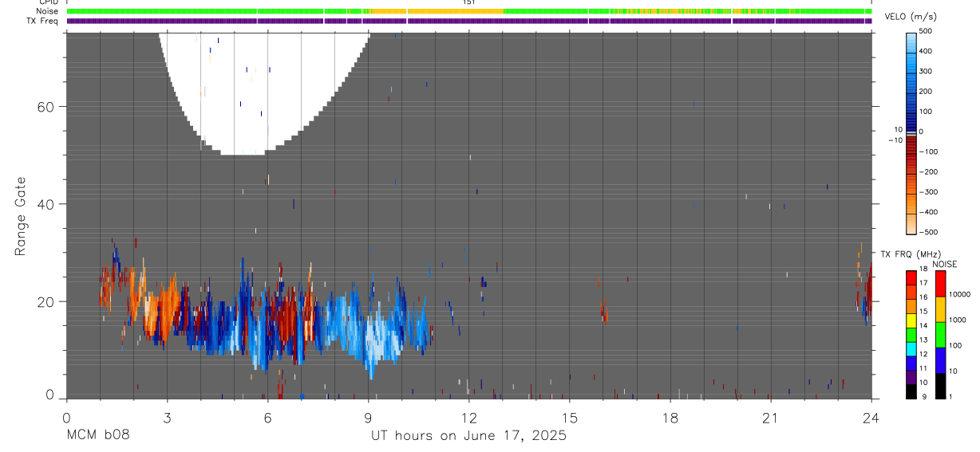Click the 400 velocity scale label
Image resolution: width=980 pixels, height=452 pixels.
tap(925, 51)
